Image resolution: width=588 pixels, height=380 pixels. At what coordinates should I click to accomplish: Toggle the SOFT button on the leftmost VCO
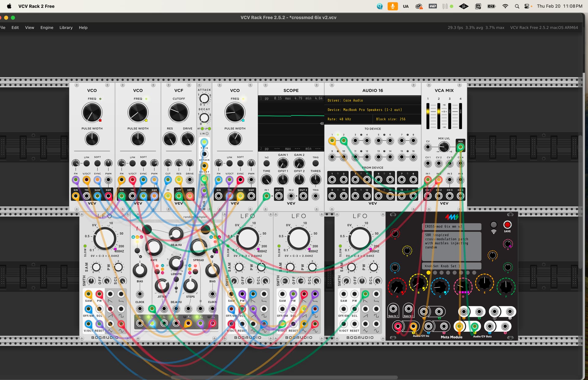click(97, 164)
